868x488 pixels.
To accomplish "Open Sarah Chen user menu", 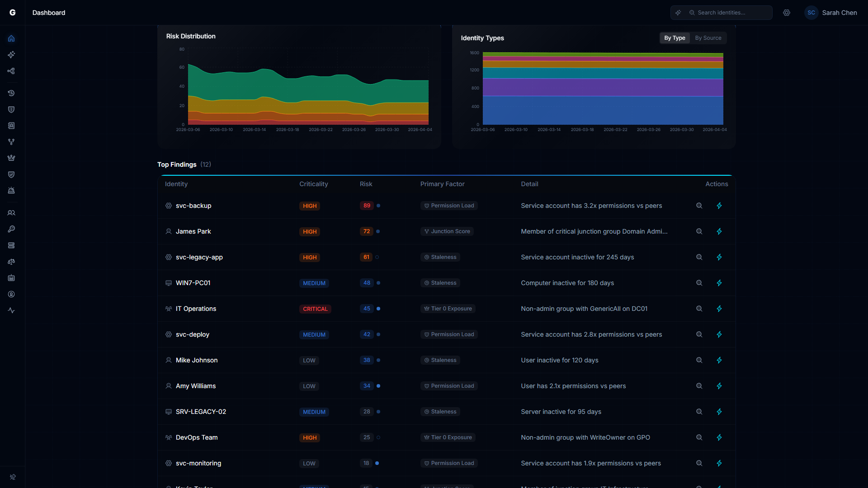I will (831, 13).
